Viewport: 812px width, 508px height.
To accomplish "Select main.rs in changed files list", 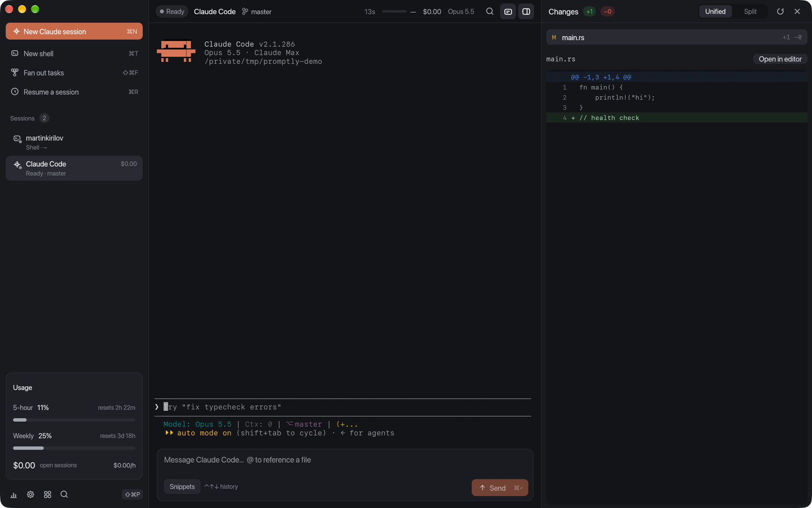I will click(677, 37).
